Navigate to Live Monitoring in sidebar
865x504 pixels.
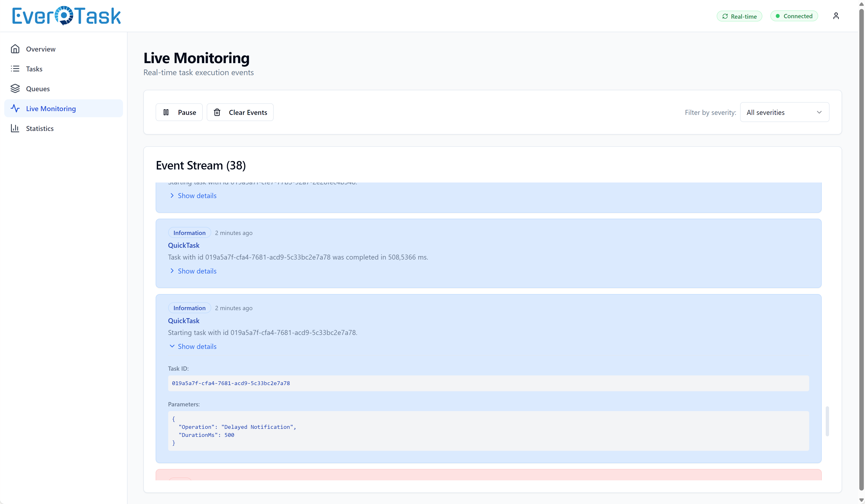(51, 109)
